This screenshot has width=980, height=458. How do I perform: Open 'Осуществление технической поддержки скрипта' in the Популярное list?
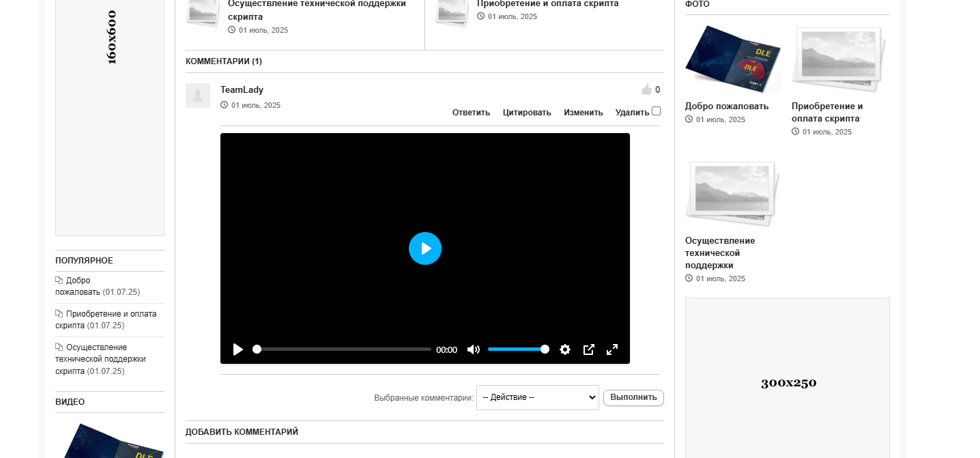pos(100,359)
